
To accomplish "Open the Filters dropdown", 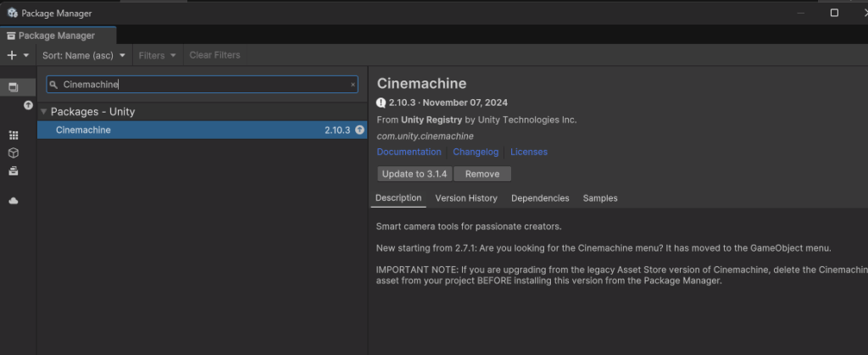I will [x=157, y=55].
